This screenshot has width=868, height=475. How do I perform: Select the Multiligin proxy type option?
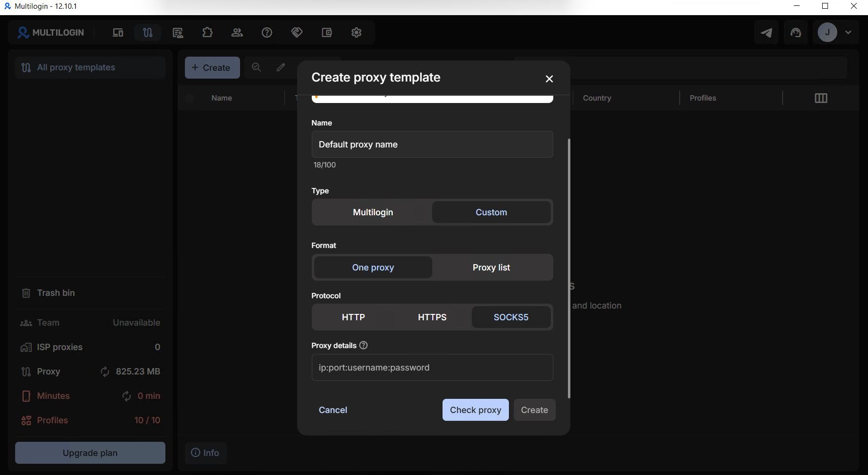373,212
